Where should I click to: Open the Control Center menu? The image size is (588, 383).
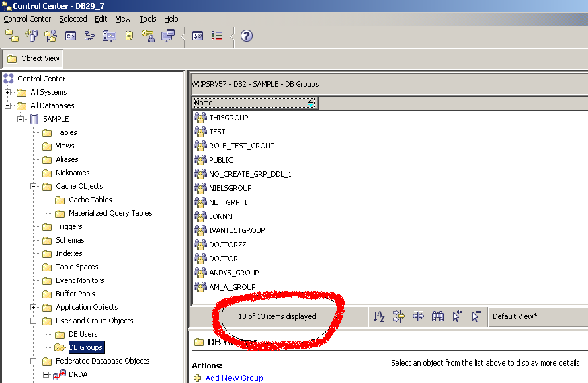pos(28,19)
